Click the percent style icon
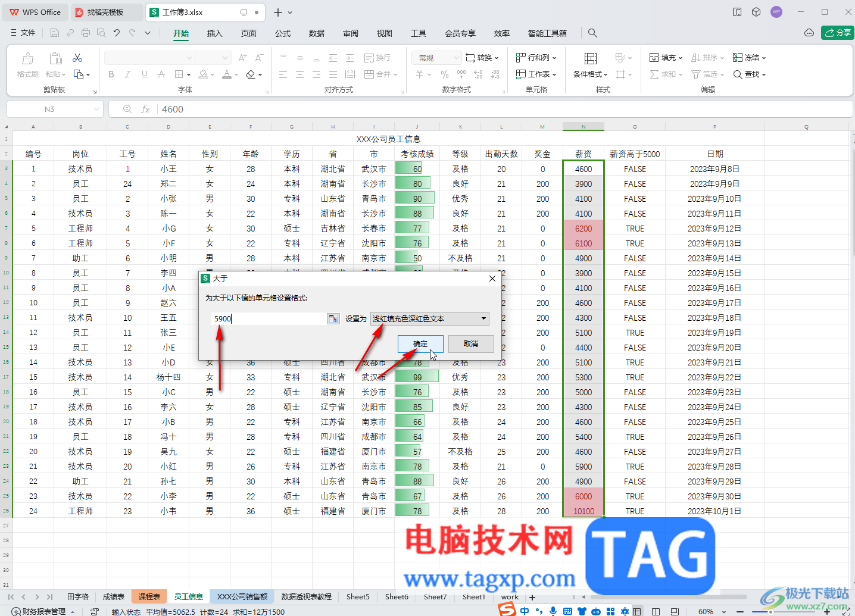Viewport: 855px width, 616px height. 445,74
